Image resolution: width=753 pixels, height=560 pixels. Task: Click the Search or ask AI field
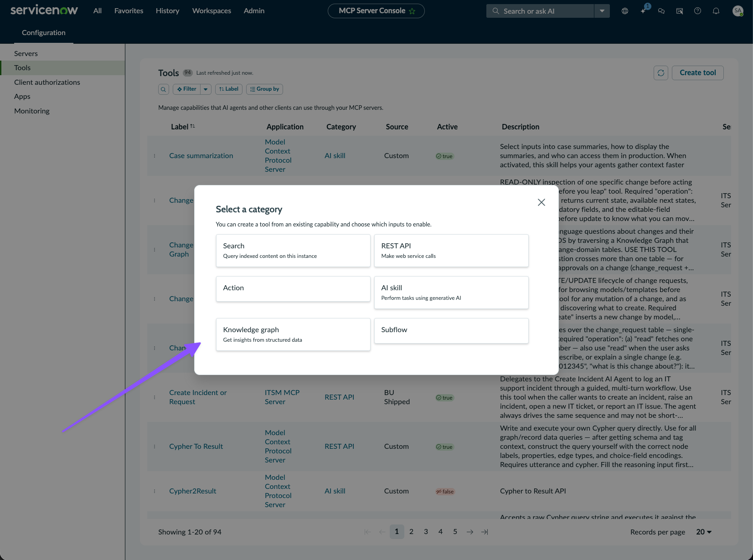(x=540, y=11)
